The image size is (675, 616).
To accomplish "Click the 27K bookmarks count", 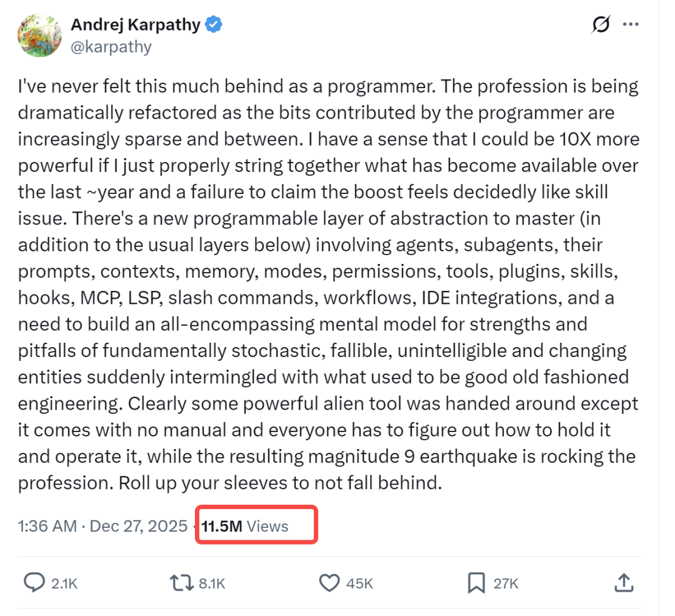I will click(507, 583).
